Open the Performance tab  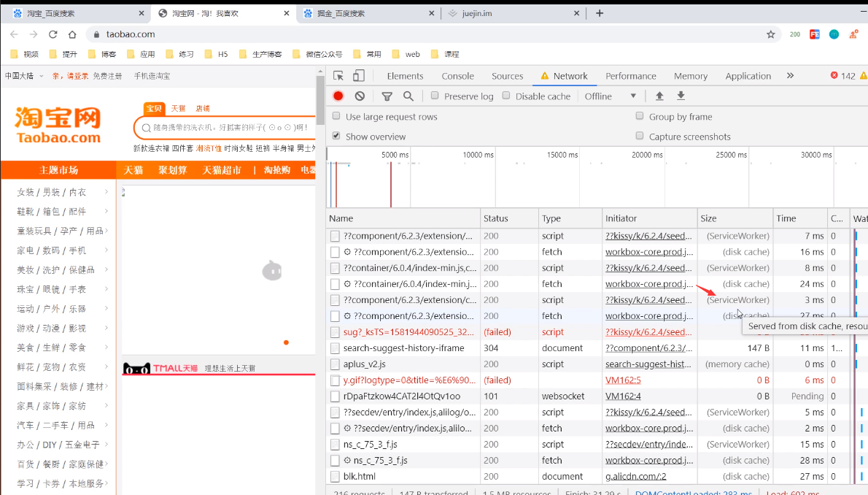[630, 76]
